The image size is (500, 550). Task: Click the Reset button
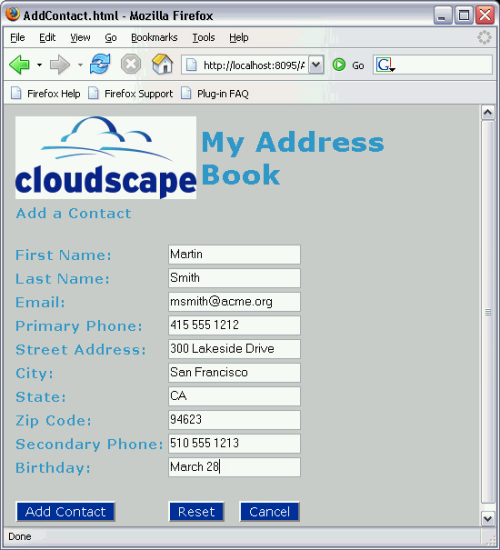point(196,512)
